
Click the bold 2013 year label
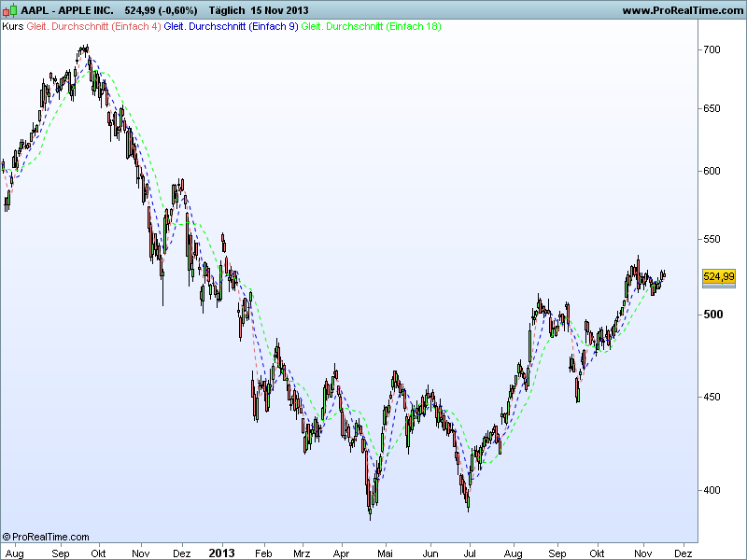pyautogui.click(x=221, y=553)
